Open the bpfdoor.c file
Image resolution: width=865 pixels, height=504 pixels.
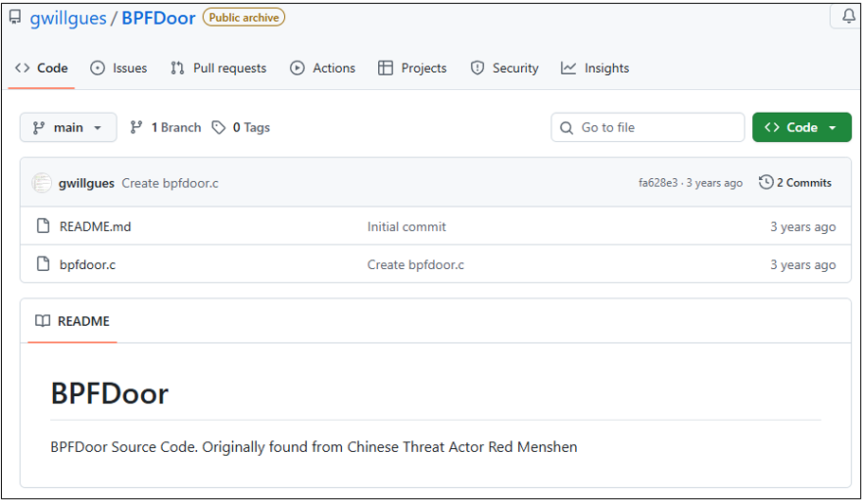[88, 264]
